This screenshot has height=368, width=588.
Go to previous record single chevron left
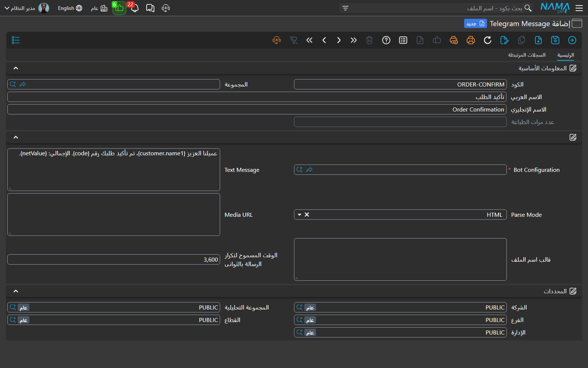(324, 40)
